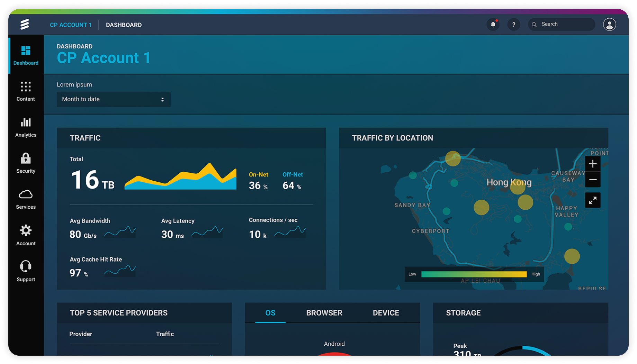The height and width of the screenshot is (364, 637).
Task: Click the 16 TB total value
Action: tap(92, 180)
